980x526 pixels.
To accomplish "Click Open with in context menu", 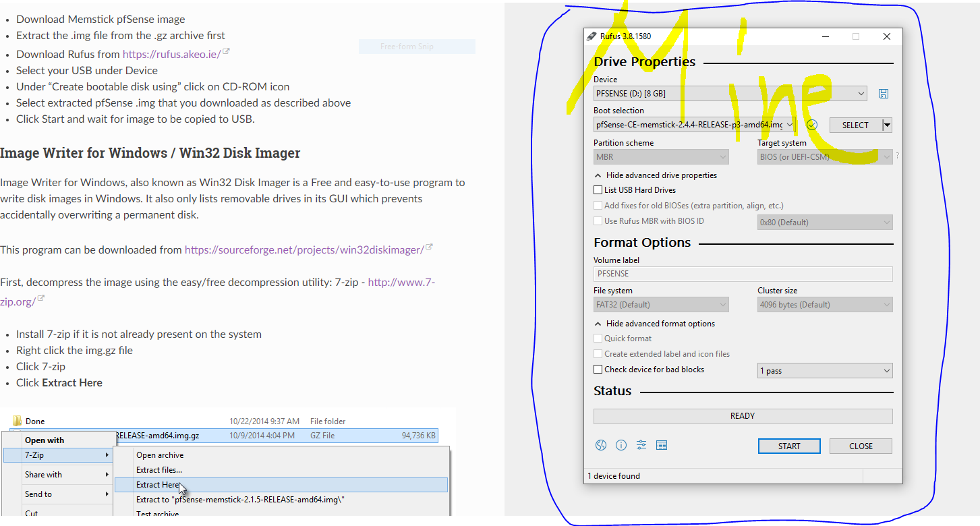I will 45,440.
